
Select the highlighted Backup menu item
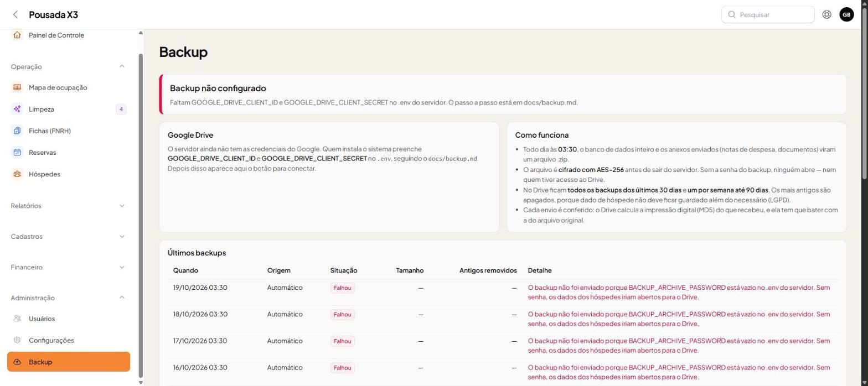[x=69, y=362]
